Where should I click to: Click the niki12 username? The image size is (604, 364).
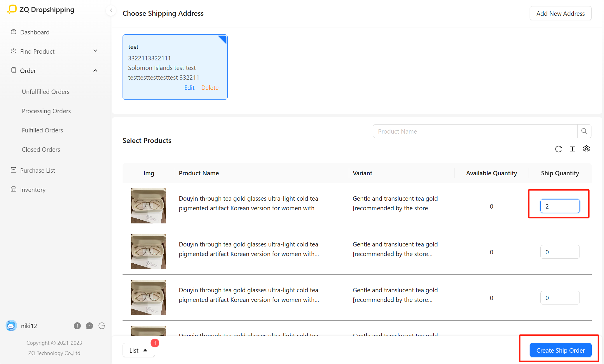pos(29,326)
